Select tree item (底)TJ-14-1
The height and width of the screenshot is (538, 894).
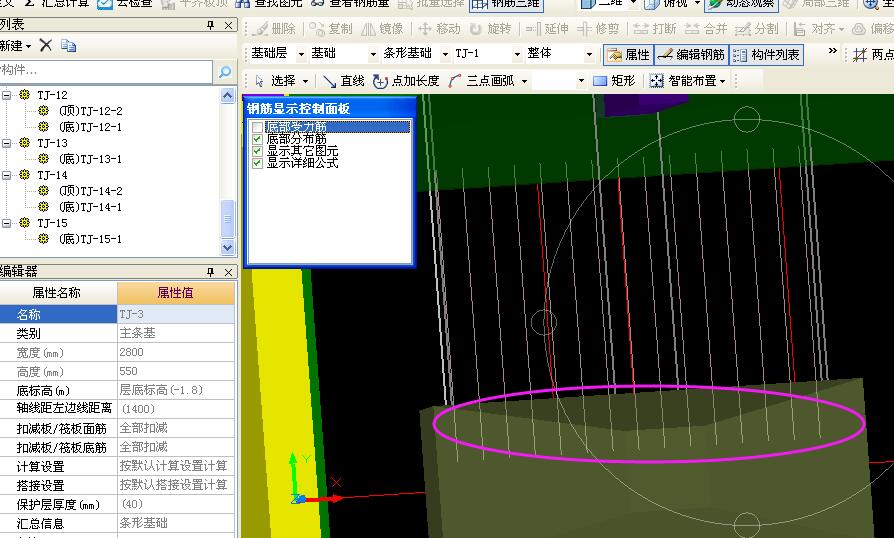(90, 207)
